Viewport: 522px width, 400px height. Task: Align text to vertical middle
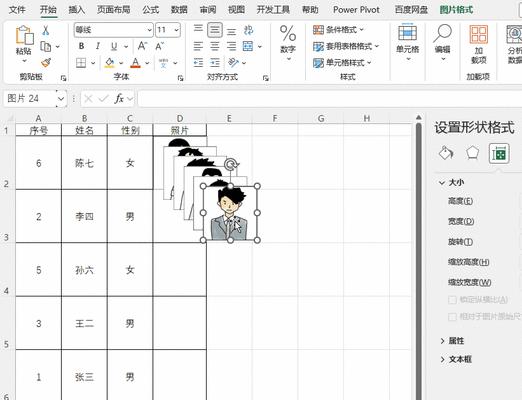215,30
